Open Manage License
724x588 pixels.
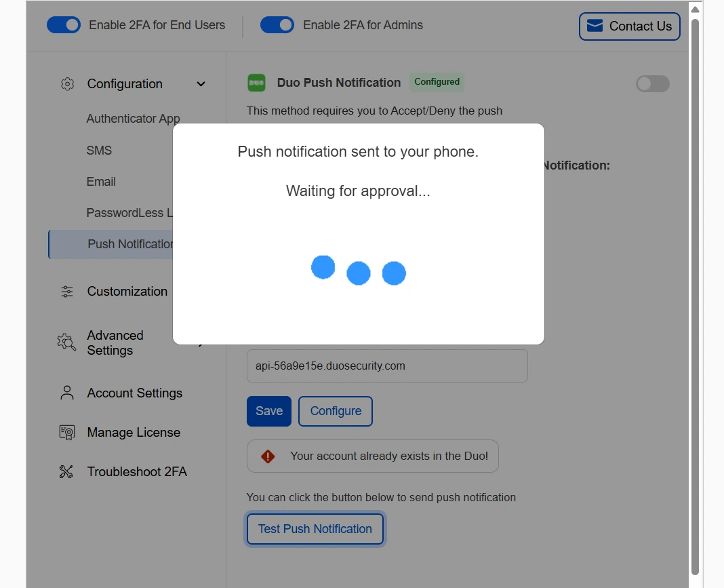pos(134,432)
